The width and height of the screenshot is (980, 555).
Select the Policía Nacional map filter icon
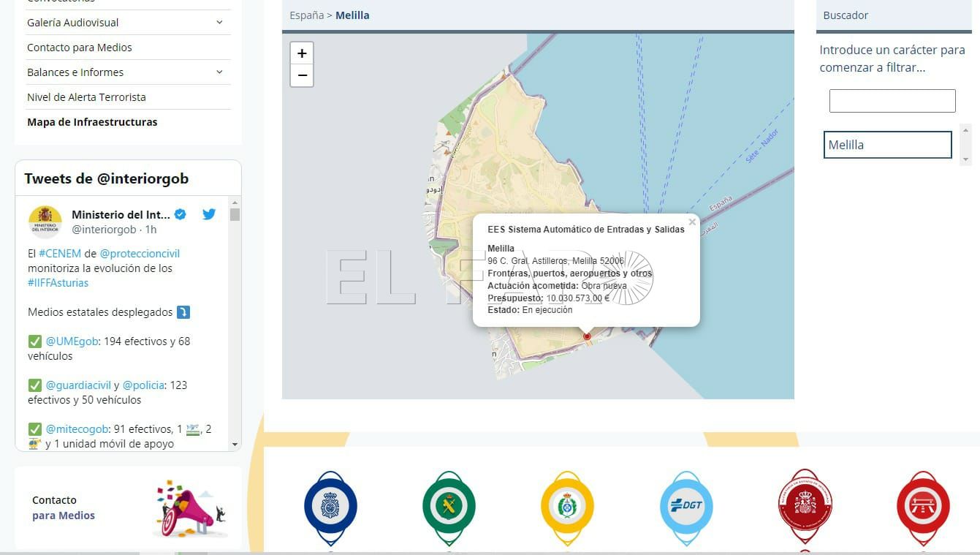pyautogui.click(x=332, y=505)
